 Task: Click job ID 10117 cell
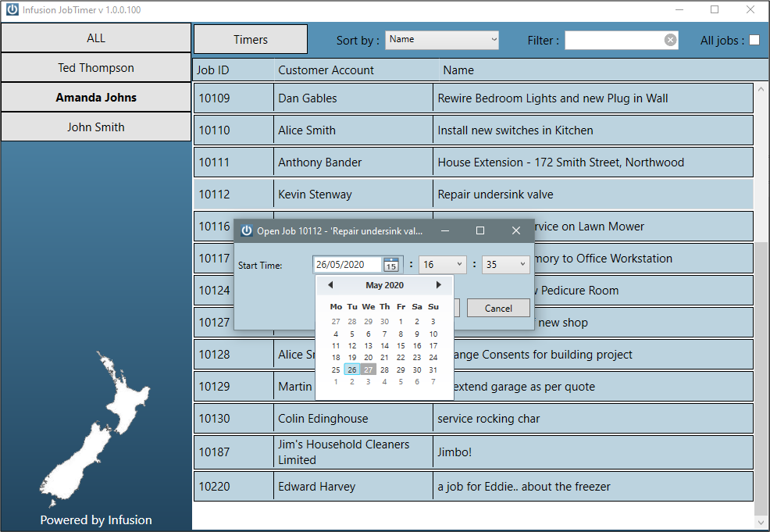[214, 259]
